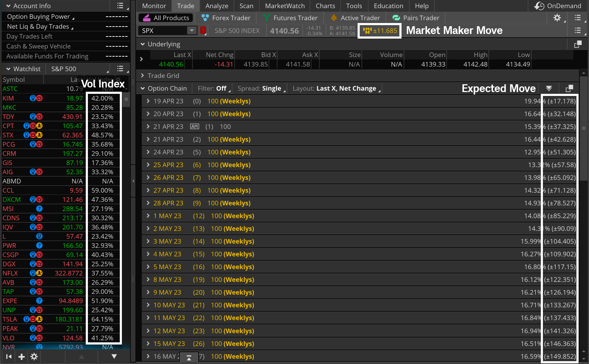
Task: Open the Tools tab
Action: [354, 6]
